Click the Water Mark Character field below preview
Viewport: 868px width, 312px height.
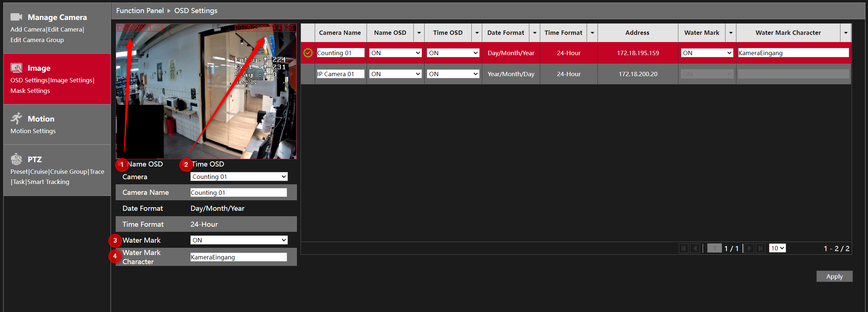pos(239,257)
